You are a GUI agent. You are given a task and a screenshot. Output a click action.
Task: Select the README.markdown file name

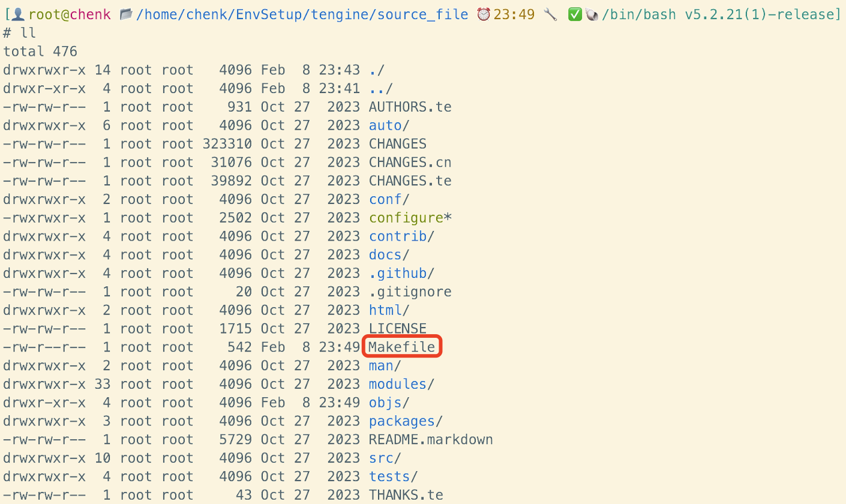click(x=431, y=440)
